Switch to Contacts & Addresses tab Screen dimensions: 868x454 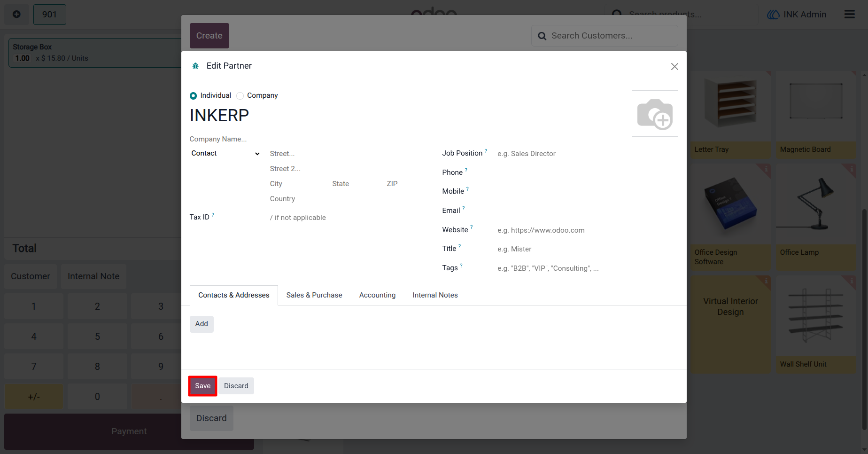pyautogui.click(x=234, y=295)
